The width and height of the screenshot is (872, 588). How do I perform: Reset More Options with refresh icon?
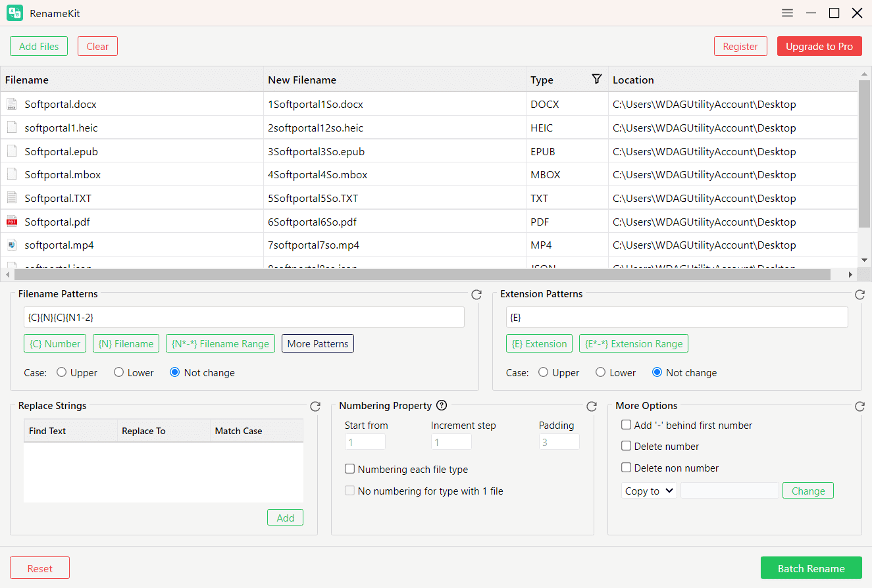click(859, 406)
